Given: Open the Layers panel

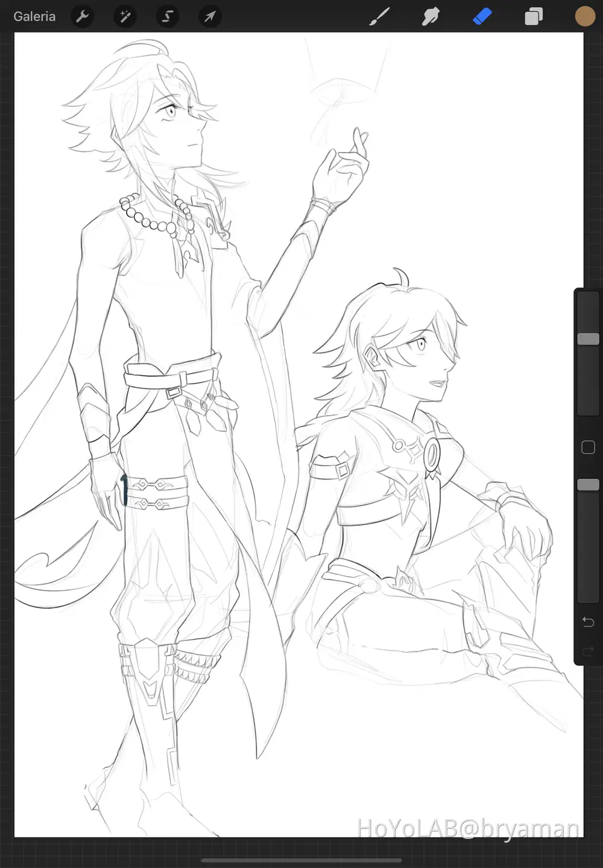Looking at the screenshot, I should (534, 16).
